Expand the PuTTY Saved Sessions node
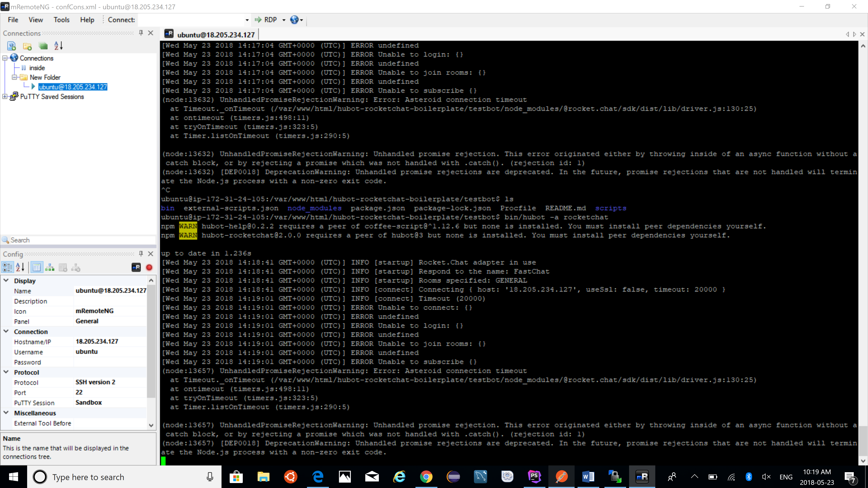This screenshot has height=488, width=868. (x=4, y=97)
